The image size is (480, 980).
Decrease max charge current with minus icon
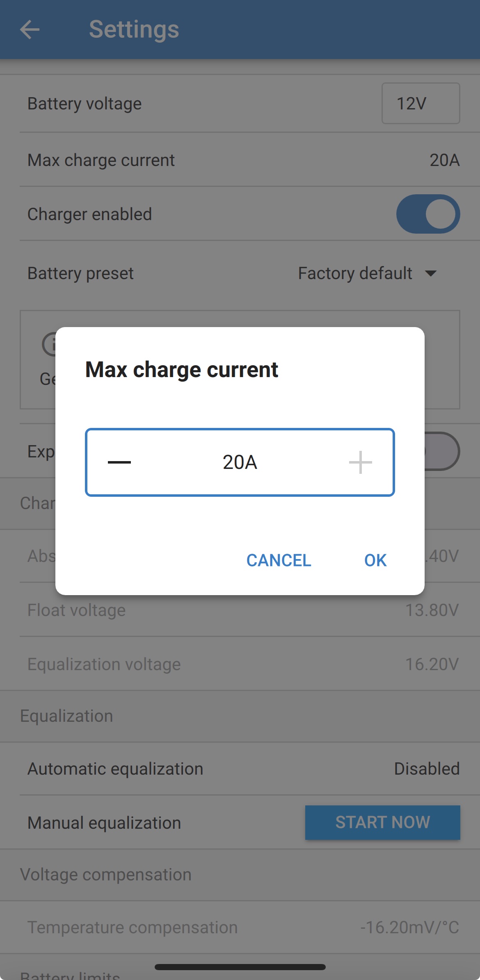[119, 462]
